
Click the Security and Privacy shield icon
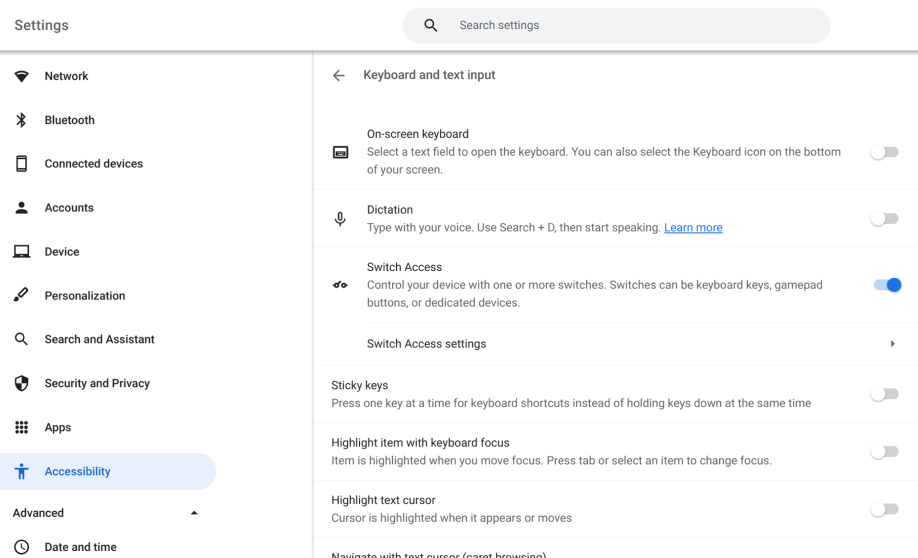click(x=22, y=384)
